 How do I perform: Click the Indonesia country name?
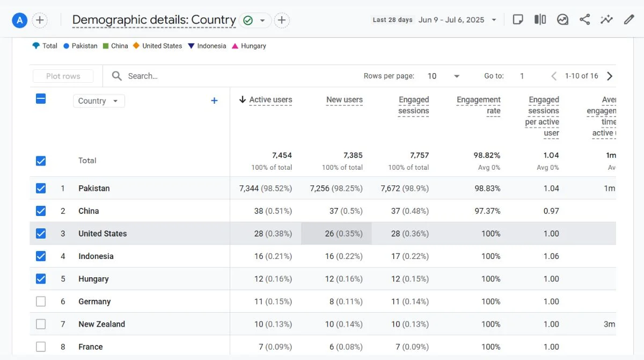96,256
